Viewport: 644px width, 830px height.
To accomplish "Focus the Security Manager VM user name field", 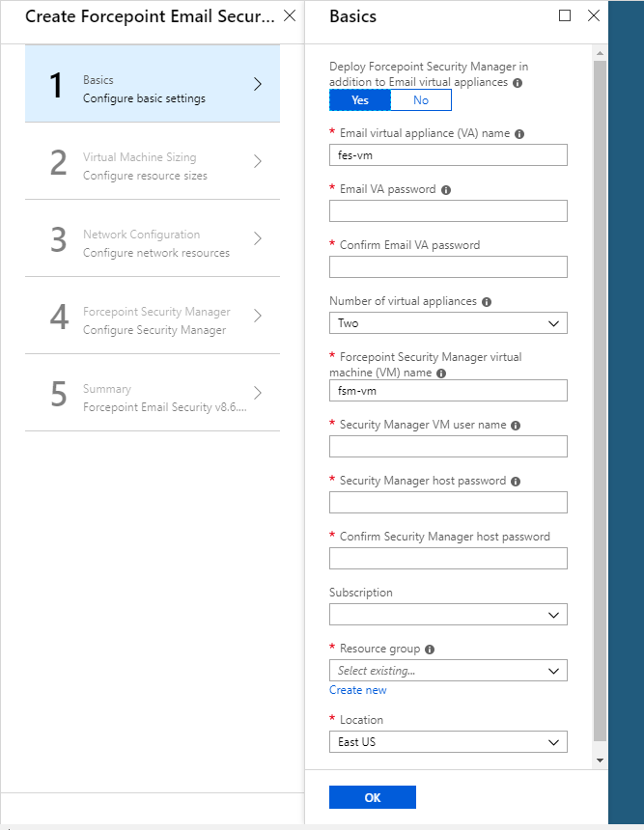I will [448, 446].
